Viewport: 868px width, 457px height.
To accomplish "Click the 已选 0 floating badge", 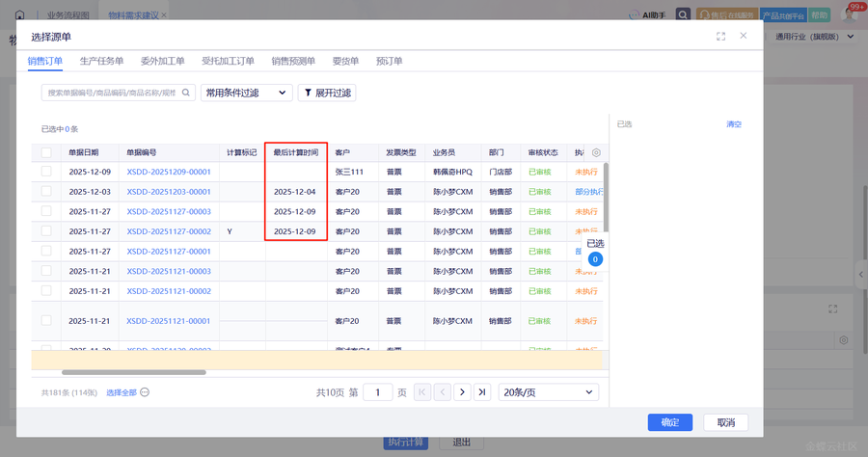I will (595, 253).
